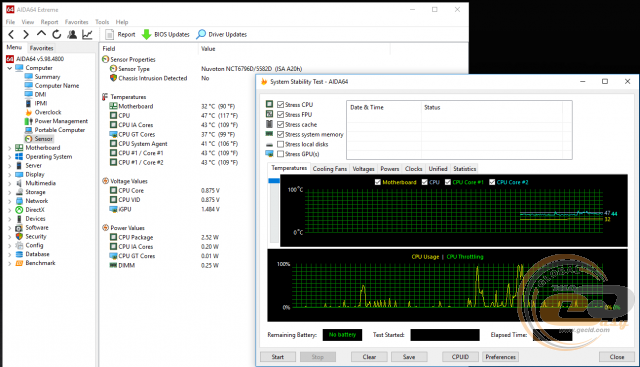Viewport: 640px width, 367px height.
Task: Click the green BIOS Updates arrow icon
Action: tap(146, 34)
